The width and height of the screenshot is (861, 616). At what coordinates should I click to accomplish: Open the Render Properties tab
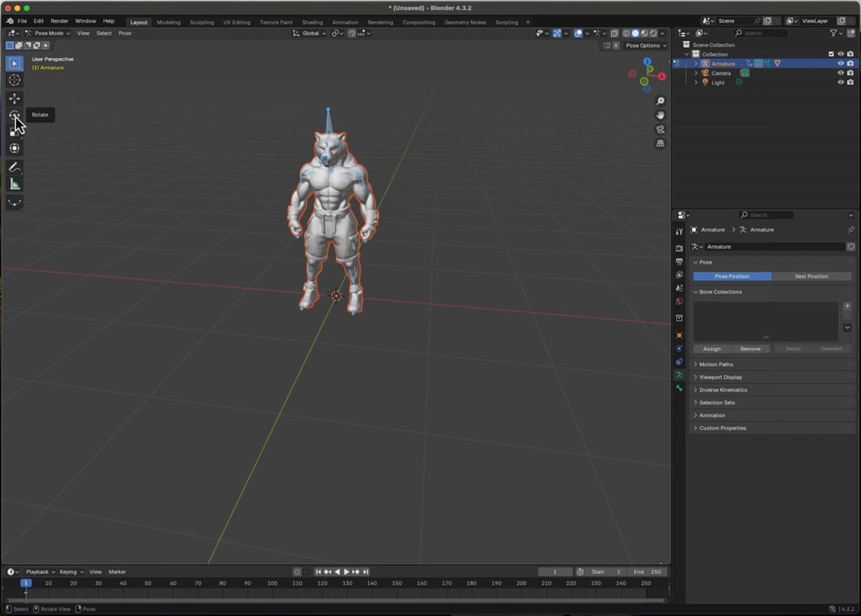pyautogui.click(x=679, y=247)
